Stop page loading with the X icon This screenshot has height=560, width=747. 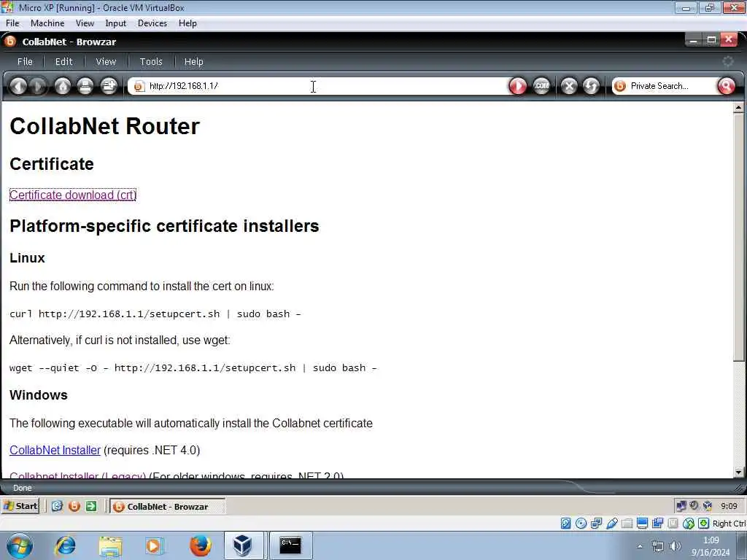click(x=569, y=86)
